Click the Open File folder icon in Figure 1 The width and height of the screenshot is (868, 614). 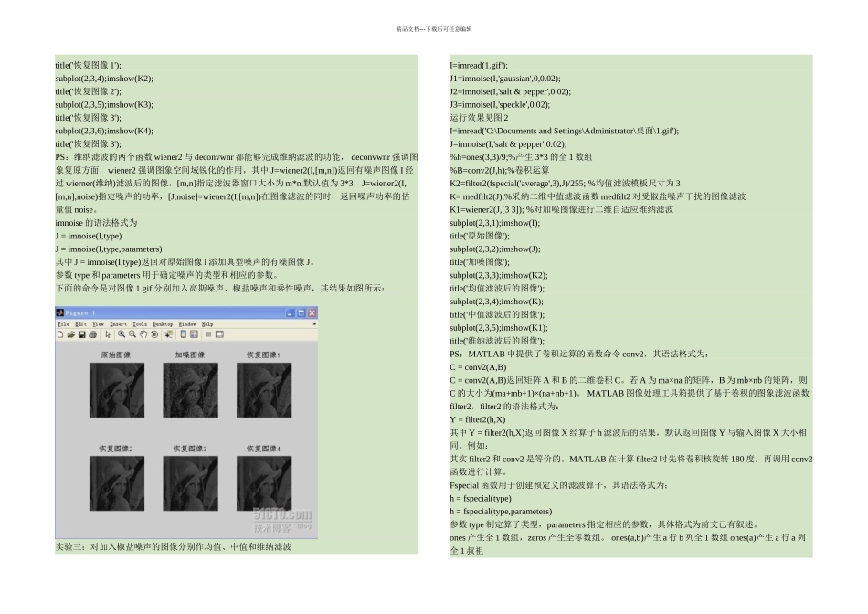[x=71, y=334]
